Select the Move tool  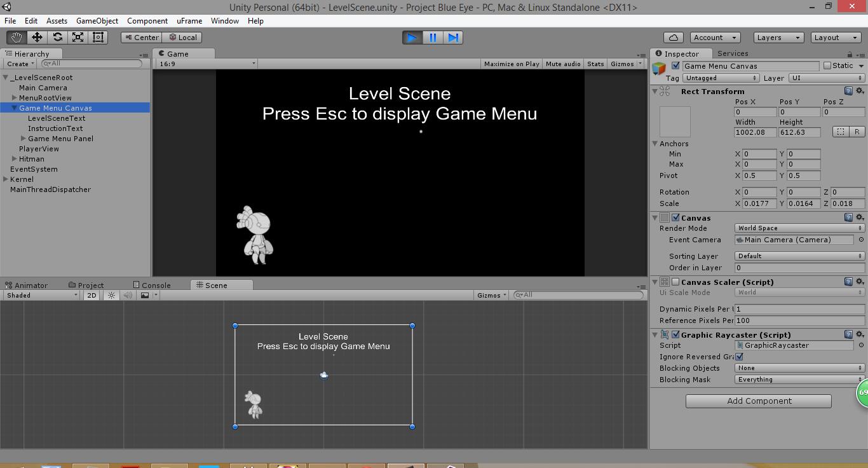point(37,37)
